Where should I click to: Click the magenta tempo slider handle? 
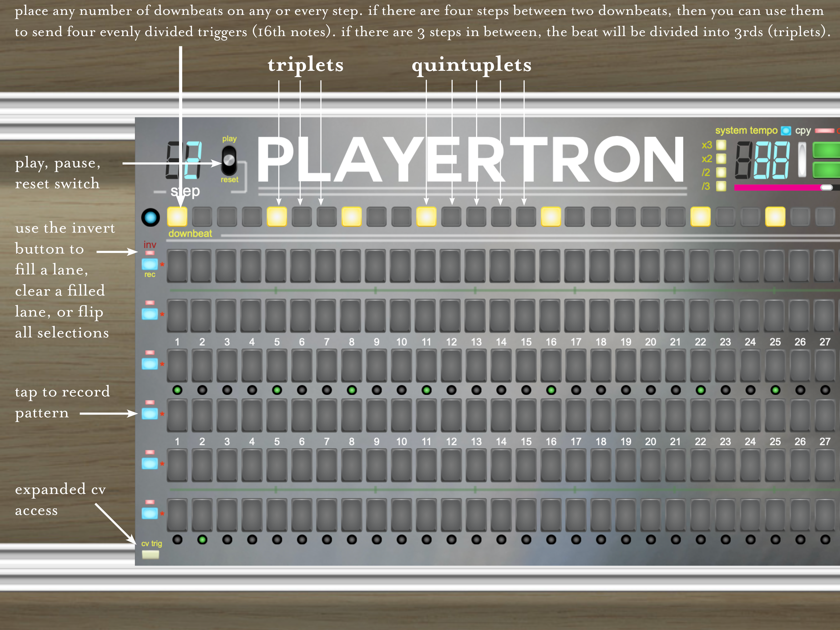pyautogui.click(x=826, y=187)
